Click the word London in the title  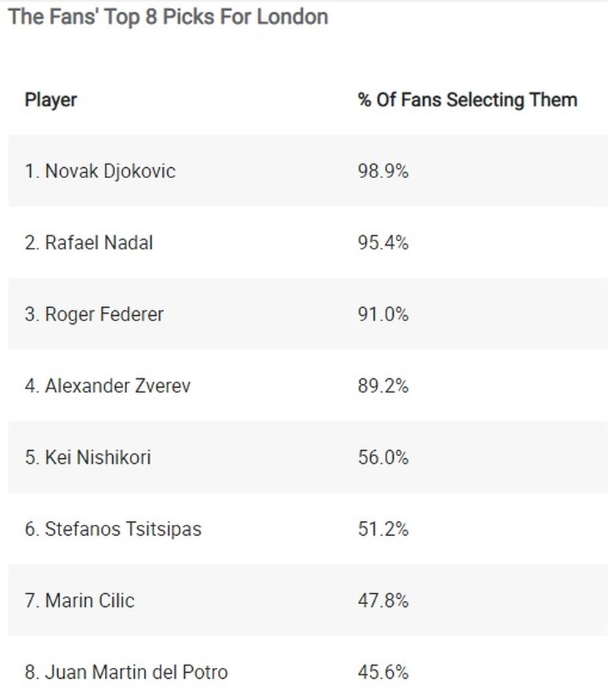pos(293,17)
